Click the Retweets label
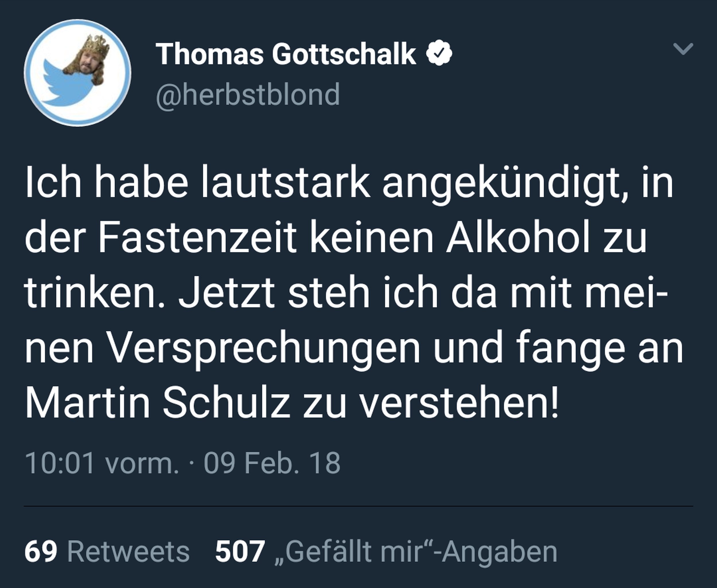 click(x=128, y=552)
